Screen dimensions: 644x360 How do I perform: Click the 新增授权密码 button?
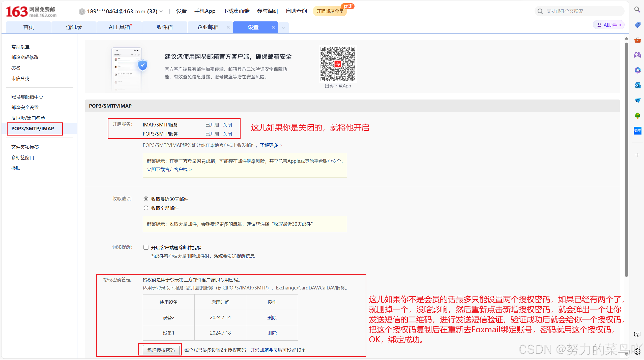click(x=161, y=350)
